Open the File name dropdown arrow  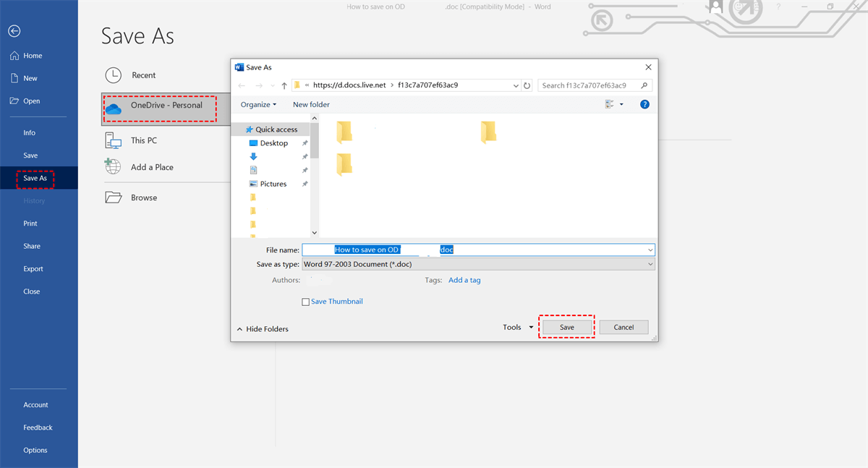tap(651, 250)
